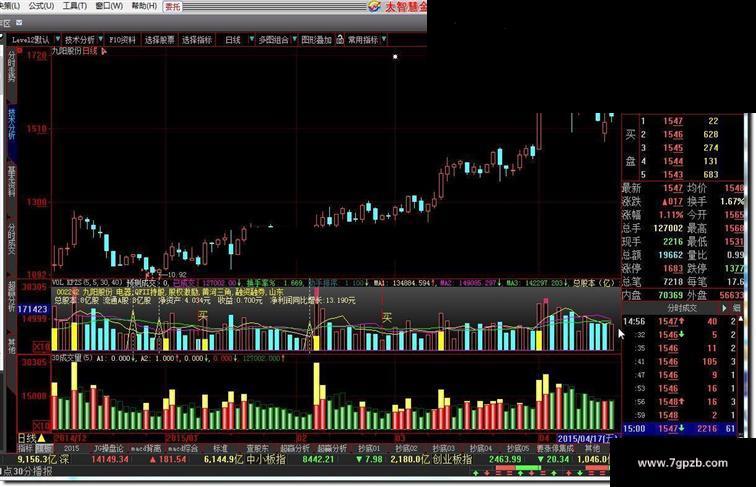This screenshot has height=487, width=756.
Task: Click the 涨幅 value 1.11%
Action: [671, 215]
